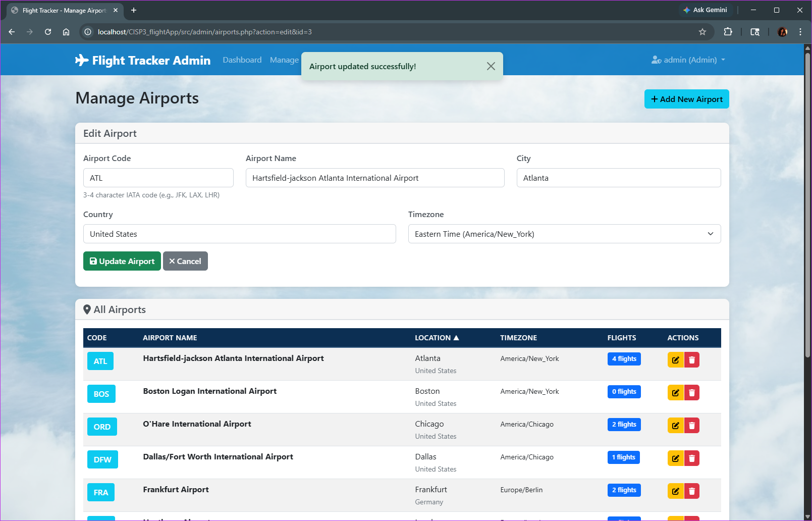View site information icon in address bar
This screenshot has height=521, width=812.
click(88, 32)
